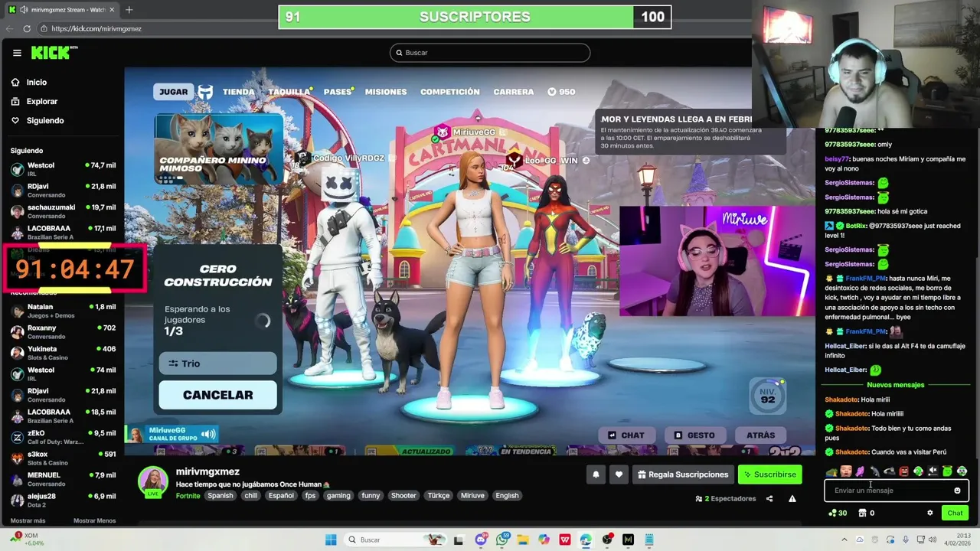Open the Trio squad size selector
The height and width of the screenshot is (551, 980).
pyautogui.click(x=217, y=364)
